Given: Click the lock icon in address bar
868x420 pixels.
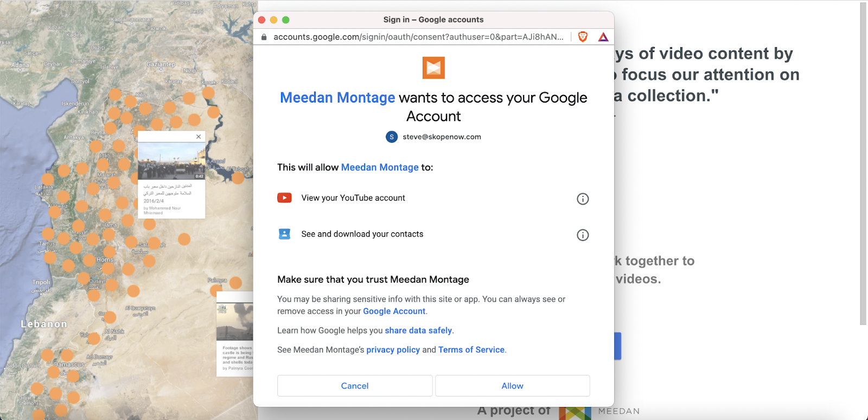Looking at the screenshot, I should pos(264,37).
